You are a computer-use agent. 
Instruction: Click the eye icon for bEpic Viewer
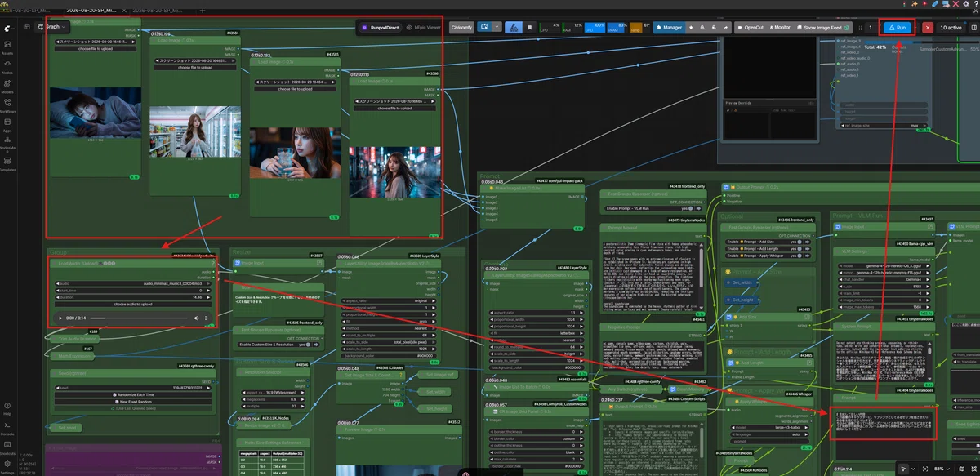point(409,27)
